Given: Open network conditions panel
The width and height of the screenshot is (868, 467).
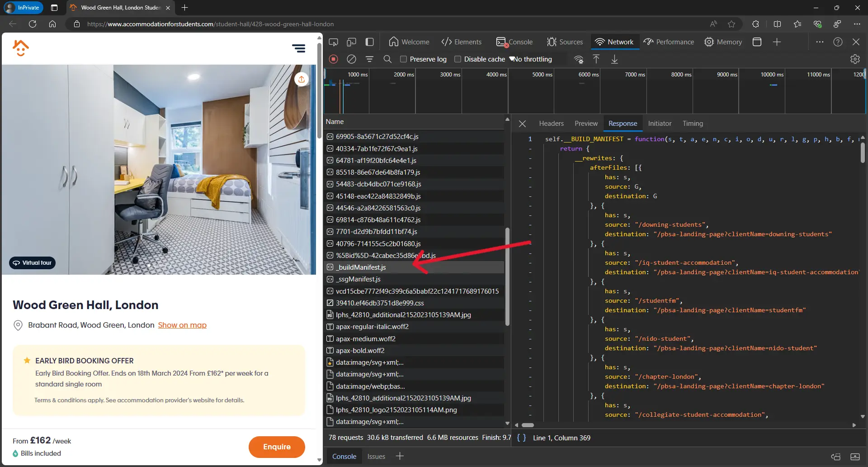Looking at the screenshot, I should click(579, 59).
